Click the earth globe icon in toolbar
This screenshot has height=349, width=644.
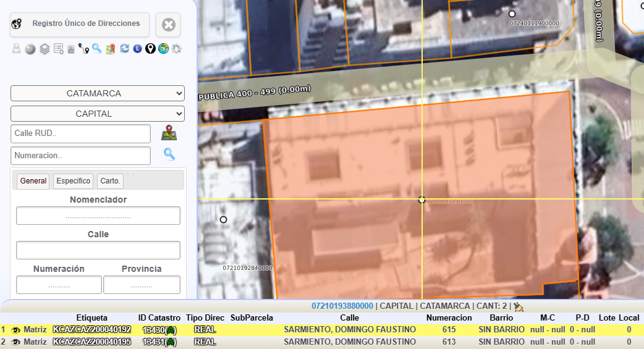coord(163,49)
